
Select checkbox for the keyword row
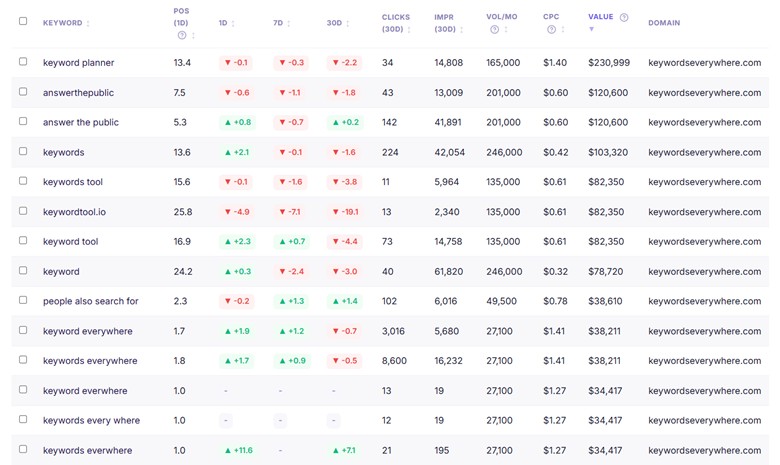pos(23,270)
